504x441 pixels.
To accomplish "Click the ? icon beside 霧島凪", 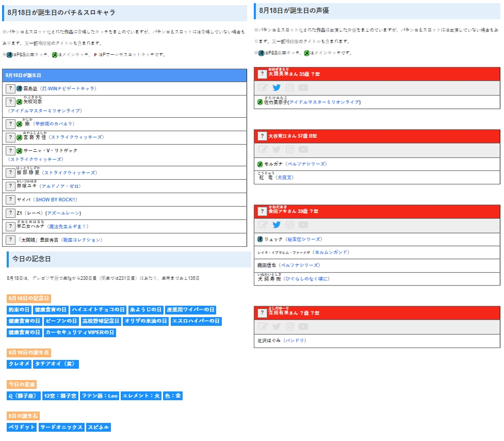I will [x=10, y=88].
